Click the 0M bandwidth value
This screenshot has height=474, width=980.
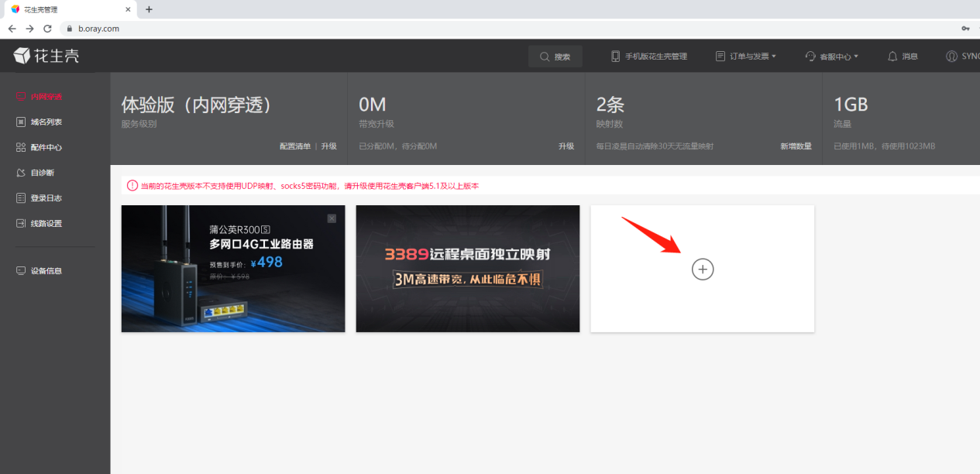pyautogui.click(x=373, y=105)
